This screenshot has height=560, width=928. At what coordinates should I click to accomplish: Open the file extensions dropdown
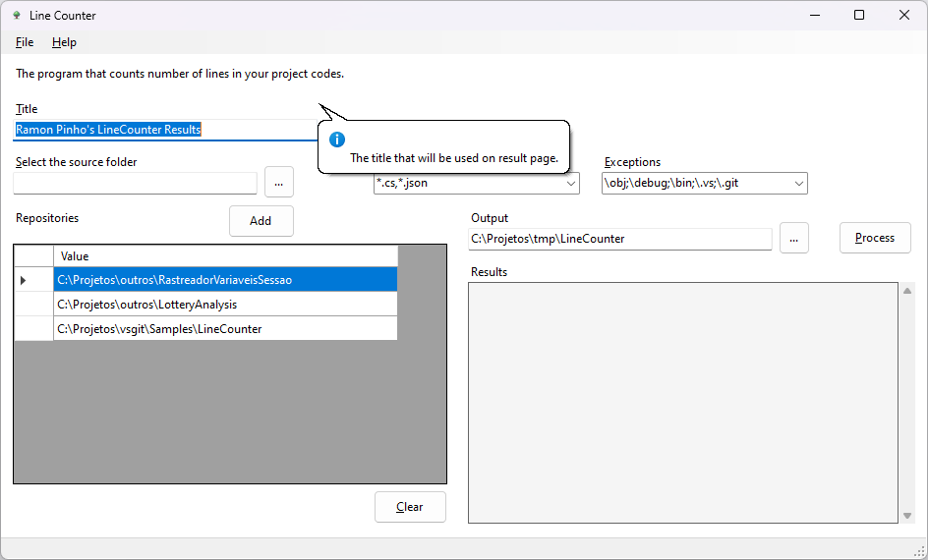(x=571, y=183)
